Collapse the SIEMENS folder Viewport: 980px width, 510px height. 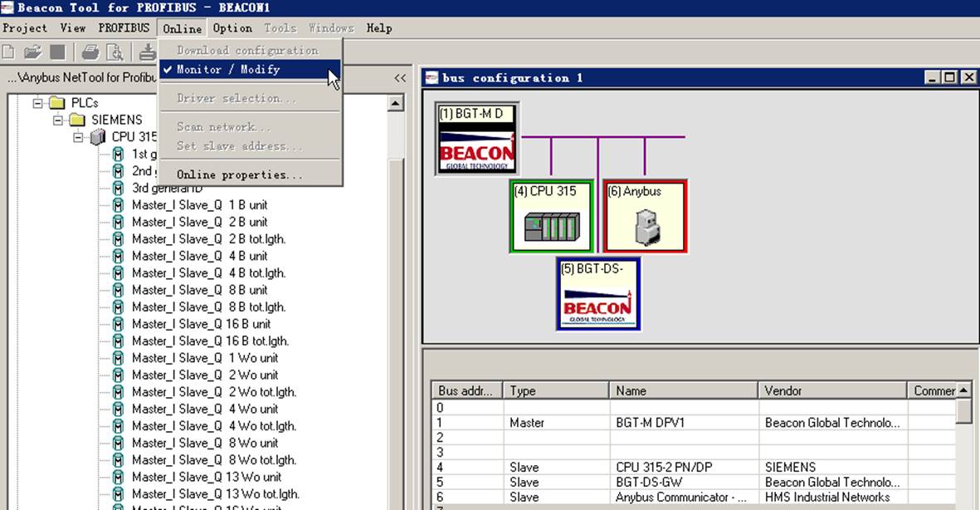[58, 120]
